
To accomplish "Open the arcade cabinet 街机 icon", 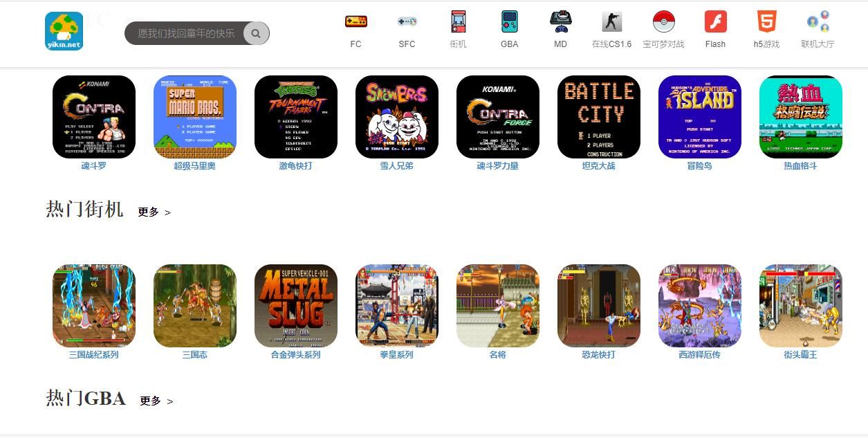I will [x=458, y=21].
